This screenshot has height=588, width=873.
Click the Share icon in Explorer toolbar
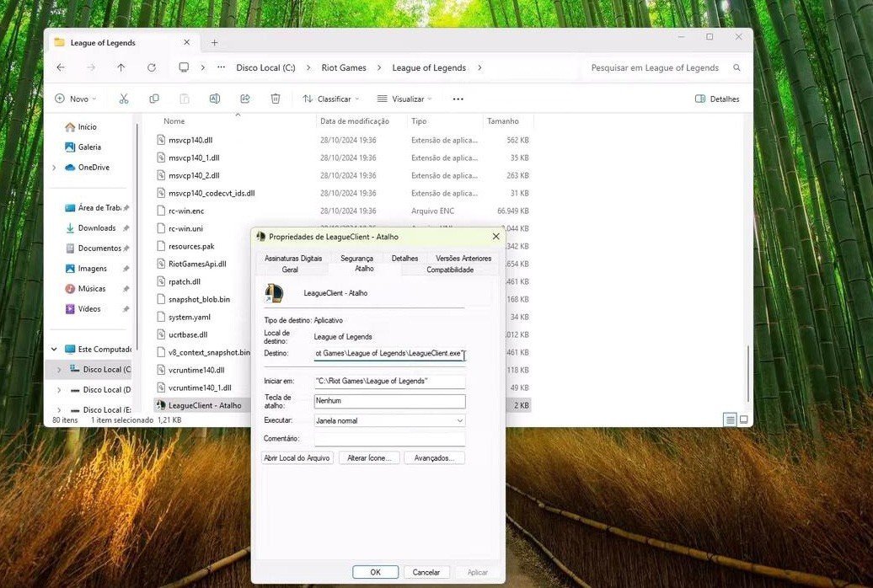pos(245,99)
